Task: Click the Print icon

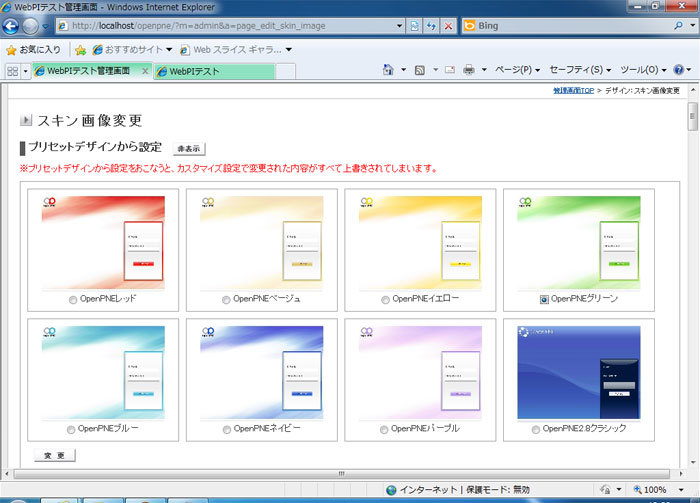Action: coord(469,70)
